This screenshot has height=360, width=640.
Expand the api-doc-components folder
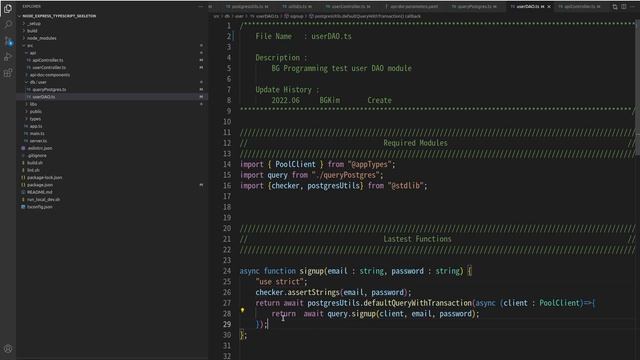point(49,75)
